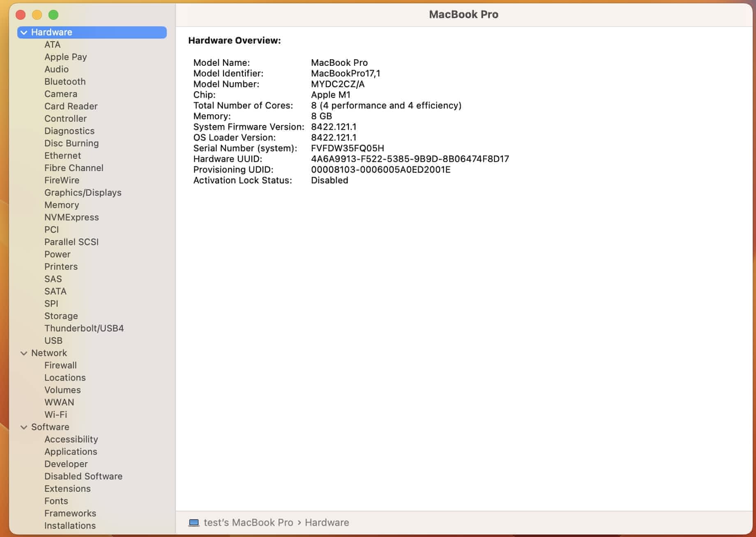Select Graphics/Displays in the sidebar

[83, 192]
